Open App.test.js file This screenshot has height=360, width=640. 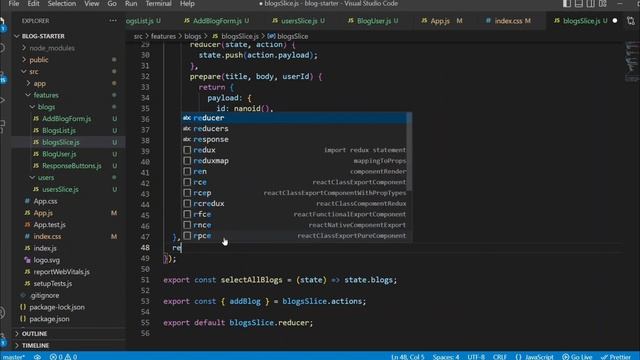pyautogui.click(x=49, y=225)
